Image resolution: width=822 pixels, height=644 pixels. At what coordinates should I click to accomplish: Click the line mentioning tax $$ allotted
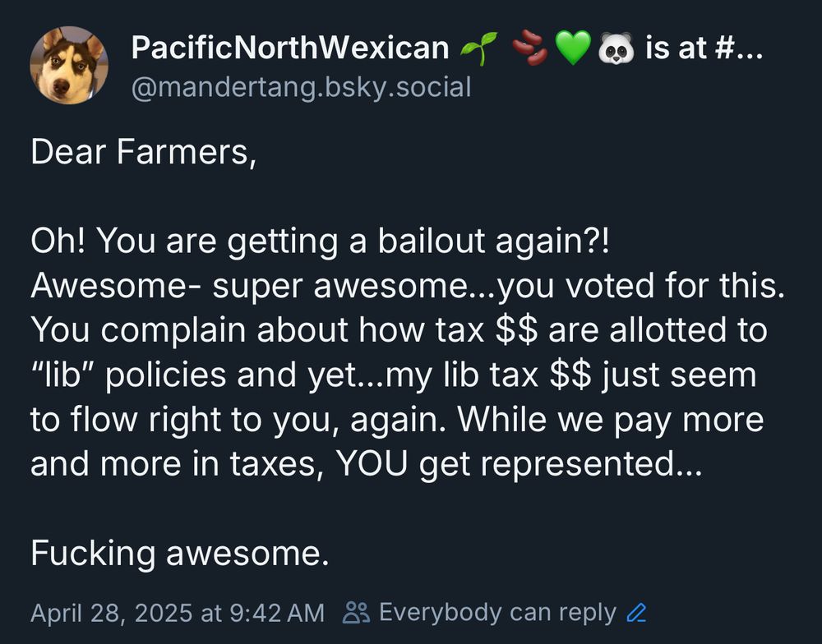[x=399, y=331]
